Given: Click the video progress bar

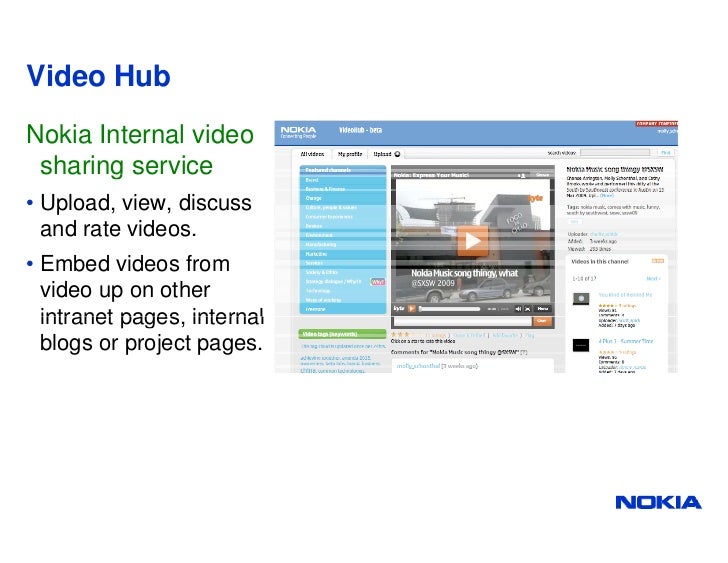Looking at the screenshot, I should tap(449, 309).
